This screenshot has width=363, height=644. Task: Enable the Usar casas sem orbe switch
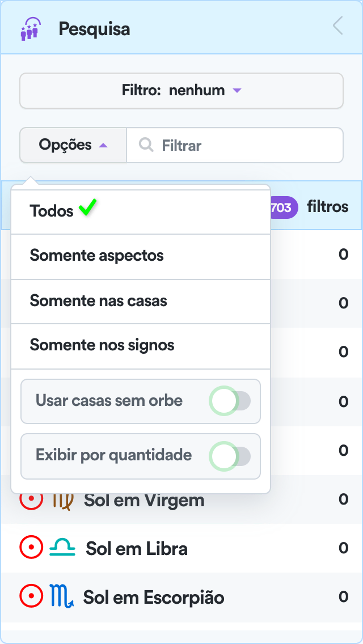230,401
